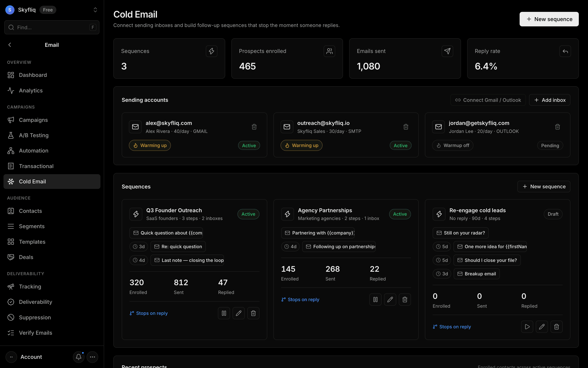Click Connect Gmail / Outlook
Screen dimensions: 588x368
pos(488,100)
